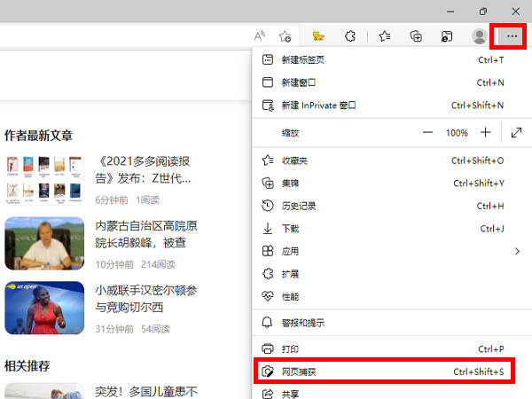This screenshot has height=399, width=532.
Task: Enter full screen via zoom row arrow icon
Action: (x=516, y=133)
